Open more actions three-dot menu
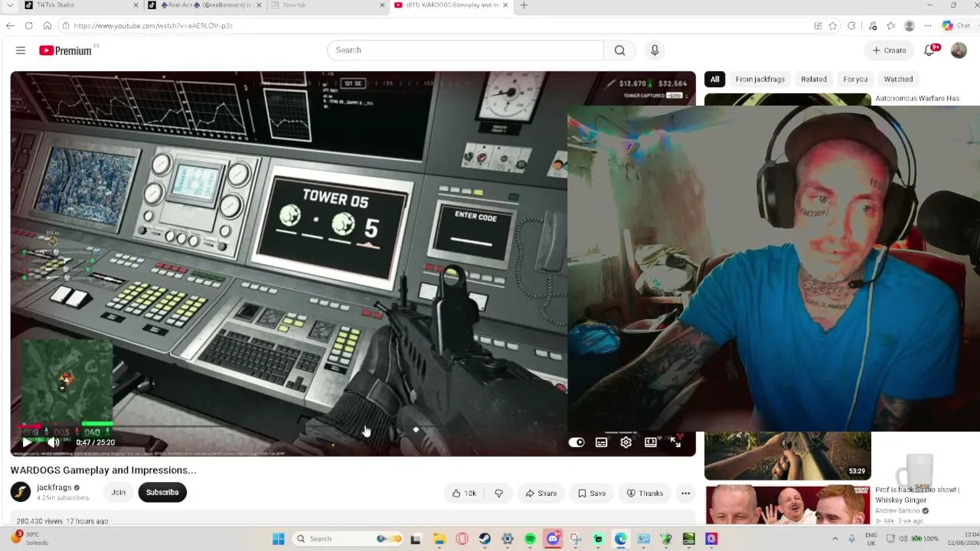The image size is (980, 551). 686,494
